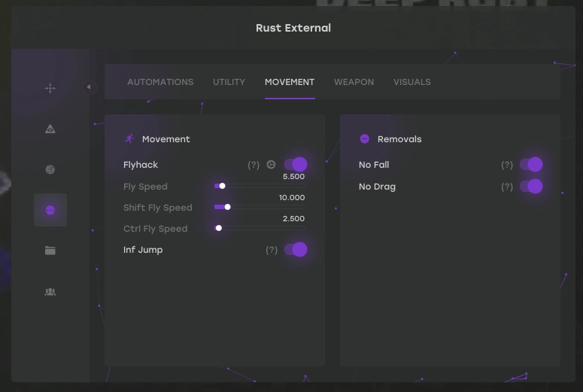Collapse the sidebar with the arrow button
Image resolution: width=583 pixels, height=392 pixels.
click(89, 87)
